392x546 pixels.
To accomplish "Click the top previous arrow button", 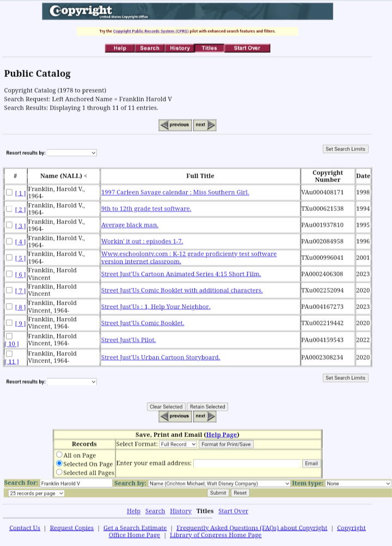I will (175, 125).
